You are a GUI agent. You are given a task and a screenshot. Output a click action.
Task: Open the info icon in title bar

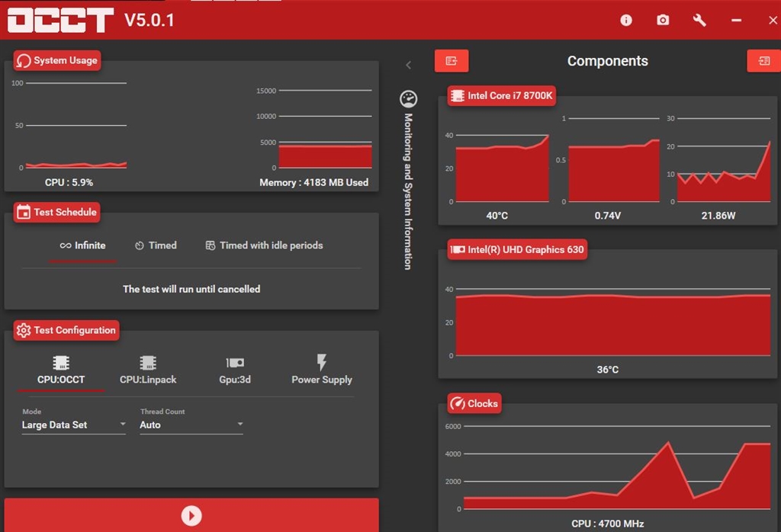[626, 20]
